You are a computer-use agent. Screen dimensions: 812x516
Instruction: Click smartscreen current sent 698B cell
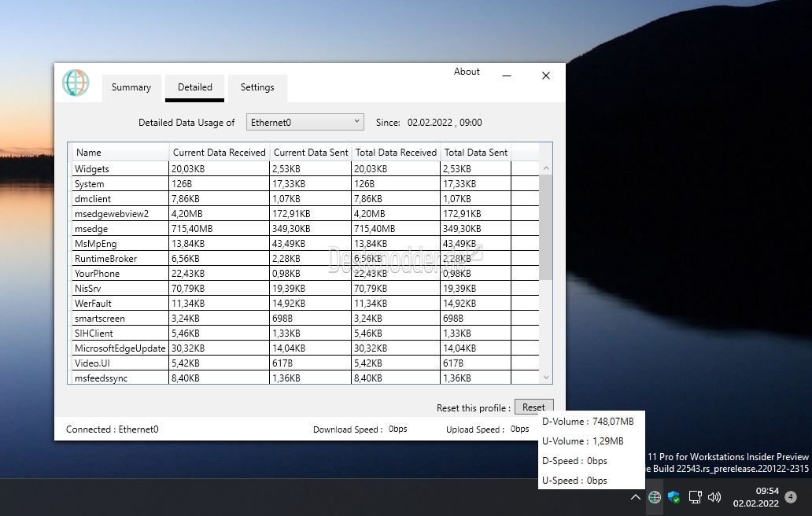tap(311, 319)
